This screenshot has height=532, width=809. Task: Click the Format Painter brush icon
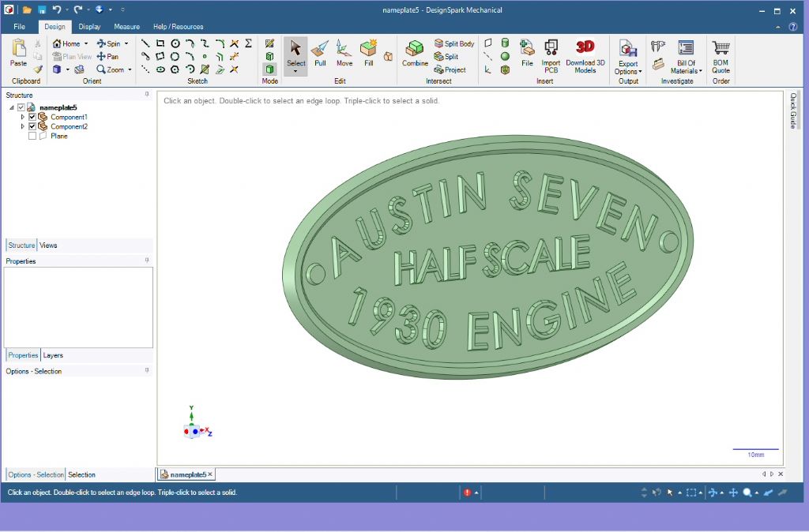(x=38, y=69)
